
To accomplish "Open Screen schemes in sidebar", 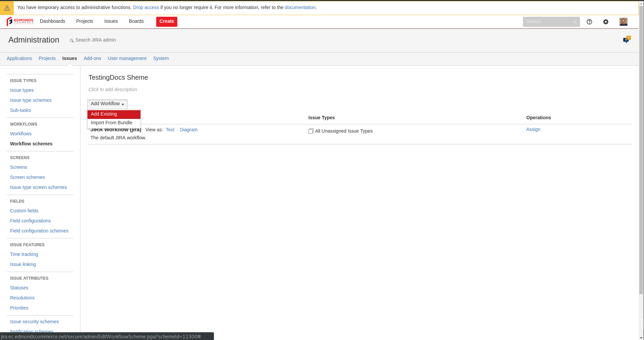I will click(x=27, y=177).
